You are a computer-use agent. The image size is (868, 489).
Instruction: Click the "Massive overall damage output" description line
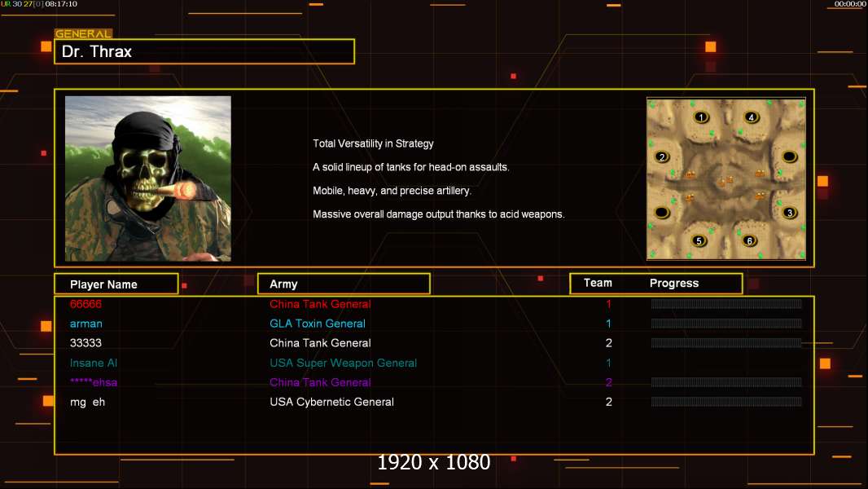coord(438,214)
